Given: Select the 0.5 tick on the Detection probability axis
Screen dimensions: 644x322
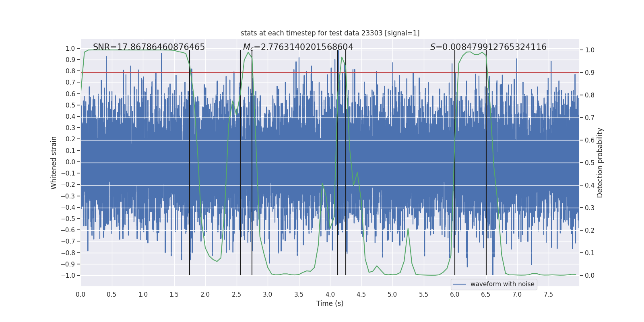Looking at the screenshot, I should click(x=590, y=163).
